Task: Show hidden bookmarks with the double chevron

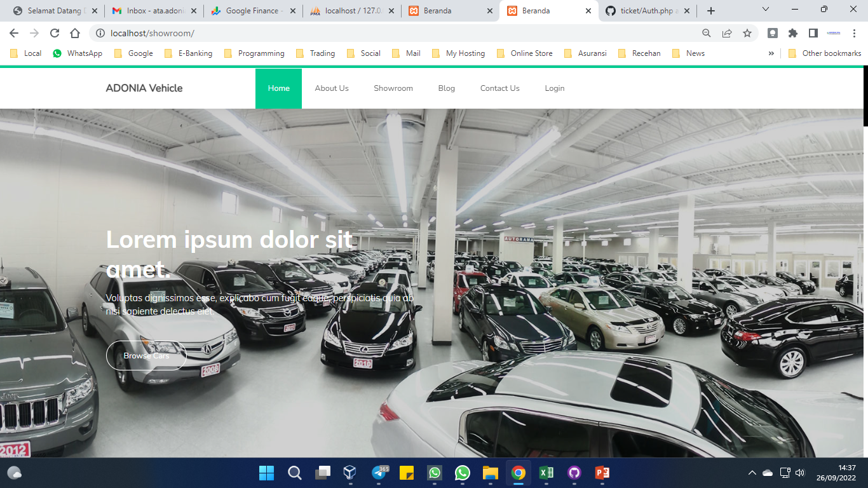Action: (771, 53)
